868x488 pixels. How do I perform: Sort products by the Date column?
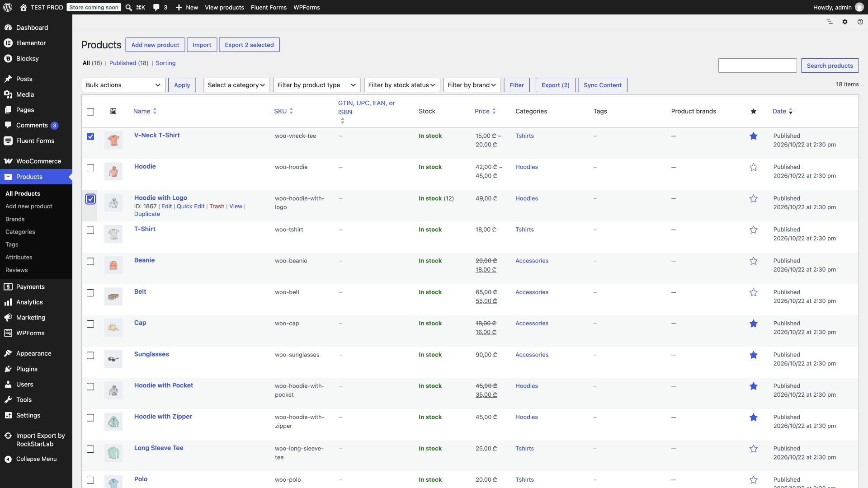click(782, 111)
